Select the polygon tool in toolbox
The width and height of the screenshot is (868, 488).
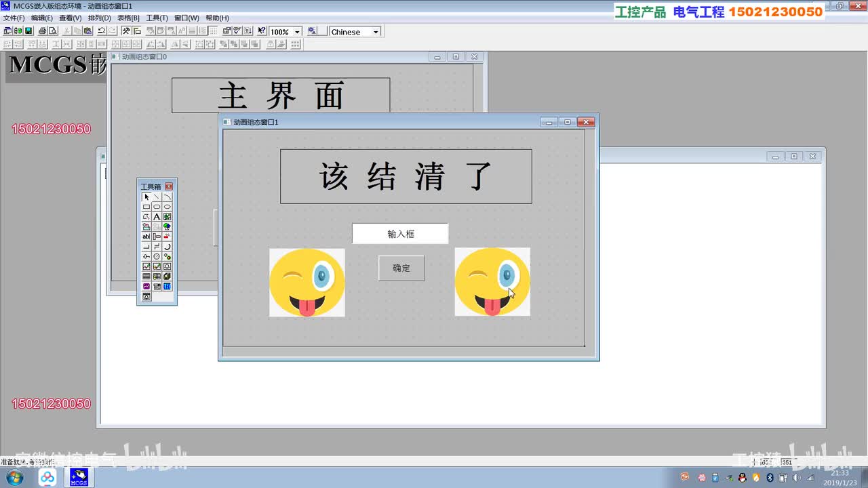(x=146, y=217)
